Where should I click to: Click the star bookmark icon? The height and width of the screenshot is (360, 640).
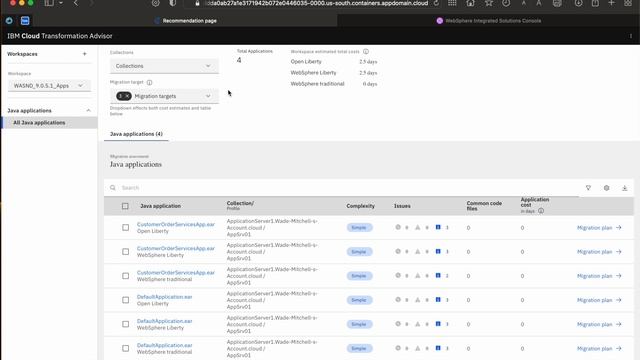[x=489, y=3]
